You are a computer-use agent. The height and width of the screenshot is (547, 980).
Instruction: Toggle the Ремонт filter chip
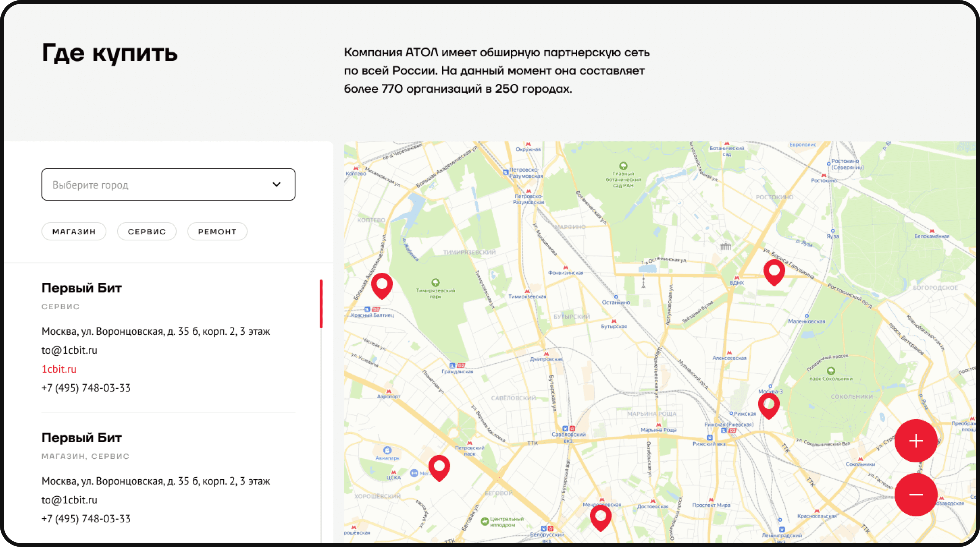coord(217,231)
